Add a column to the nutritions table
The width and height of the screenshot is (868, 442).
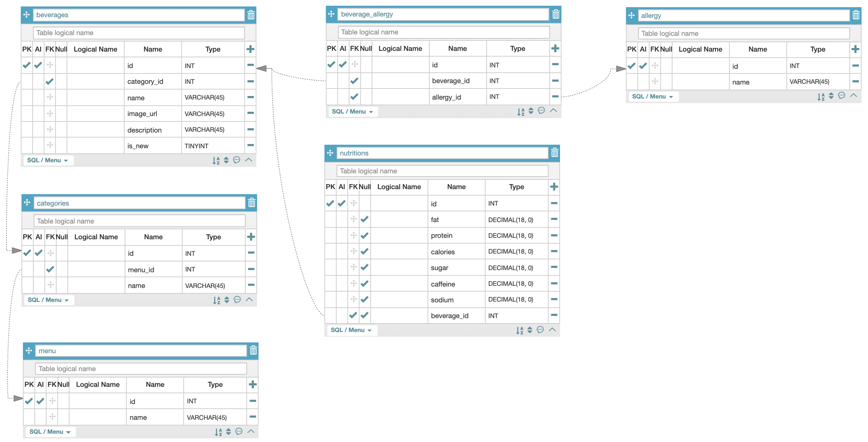tap(554, 187)
